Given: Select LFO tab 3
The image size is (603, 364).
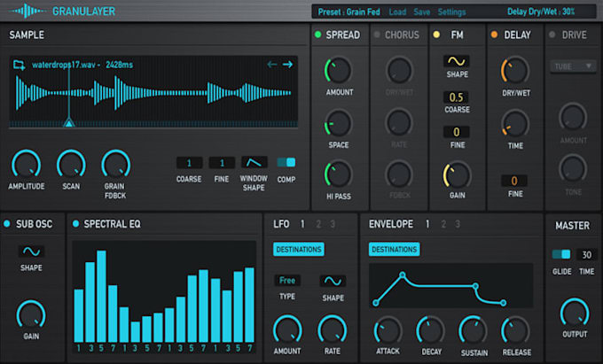Looking at the screenshot, I should click(333, 224).
